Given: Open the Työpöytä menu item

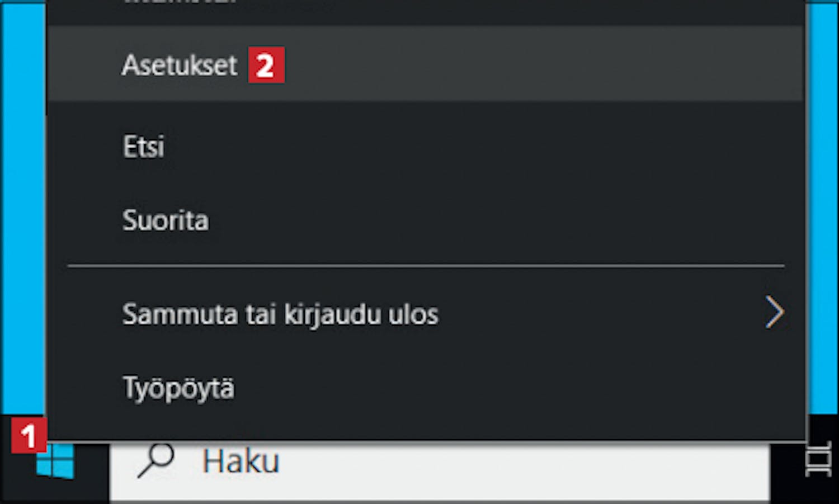Looking at the screenshot, I should pos(178,388).
